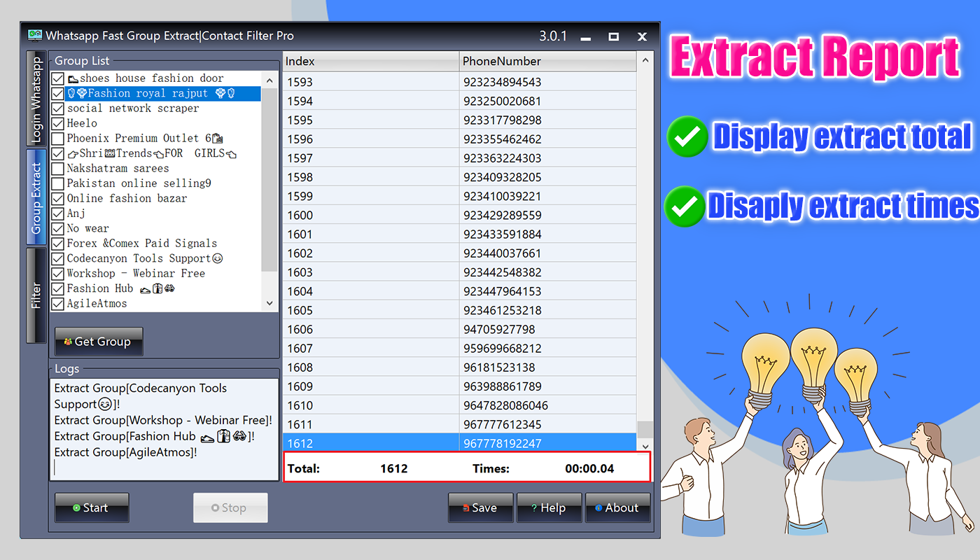Select phone number 9647828086046
This screenshot has width=980, height=560.
click(x=548, y=405)
